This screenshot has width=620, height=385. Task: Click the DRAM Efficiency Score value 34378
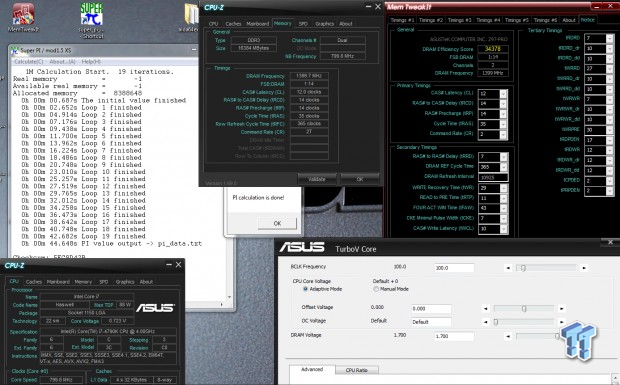coord(493,49)
